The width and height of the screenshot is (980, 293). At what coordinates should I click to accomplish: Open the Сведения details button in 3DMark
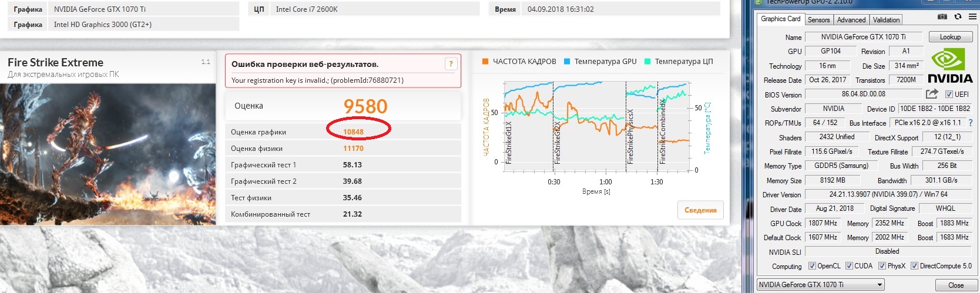(700, 210)
